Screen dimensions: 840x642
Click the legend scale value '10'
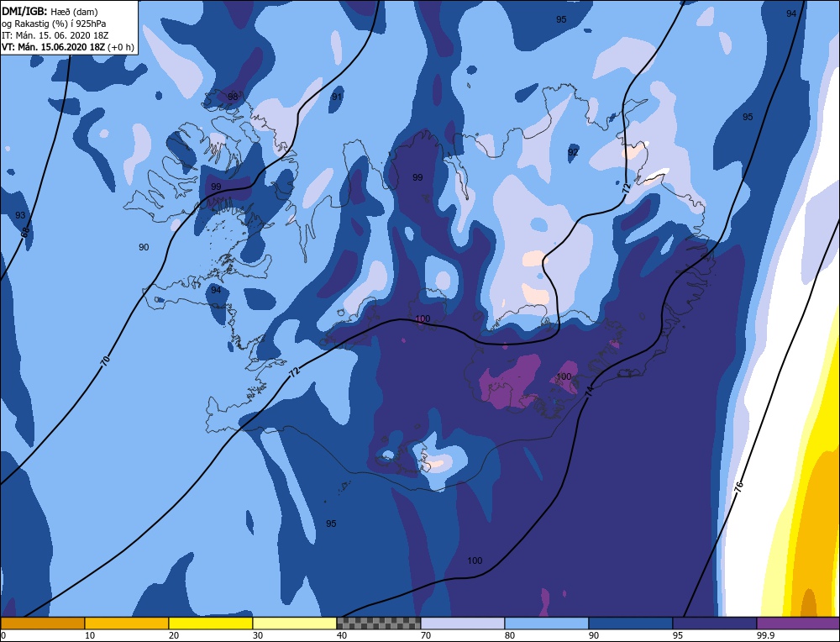90,635
